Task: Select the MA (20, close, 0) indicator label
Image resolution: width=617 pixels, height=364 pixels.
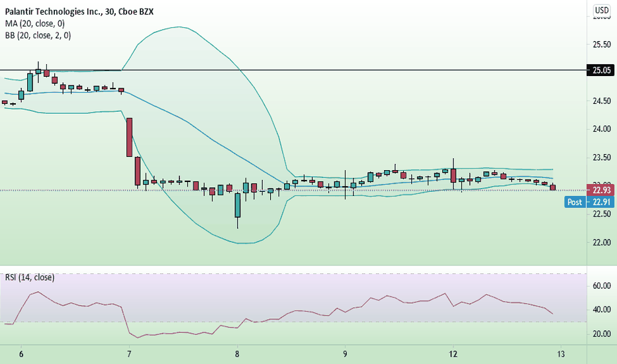Action: click(34, 24)
